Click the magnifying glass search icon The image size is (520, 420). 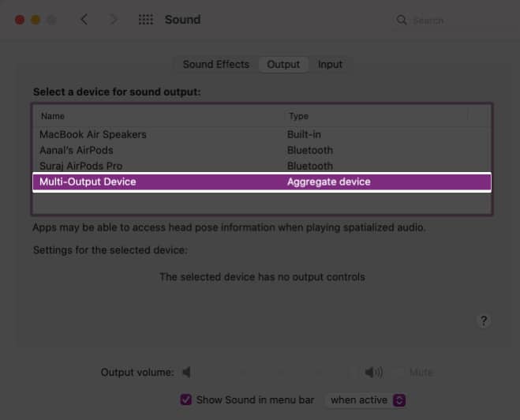tap(402, 20)
